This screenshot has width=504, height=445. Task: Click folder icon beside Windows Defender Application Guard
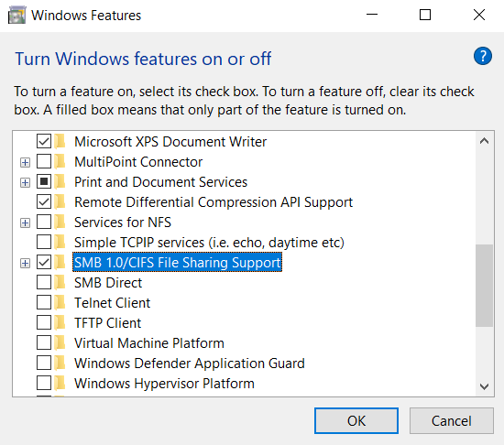tap(60, 364)
